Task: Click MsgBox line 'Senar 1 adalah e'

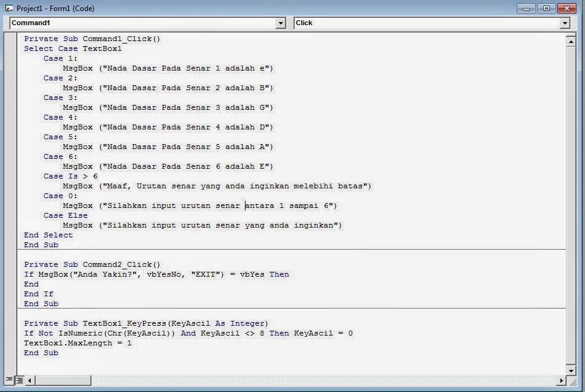Action: click(168, 68)
